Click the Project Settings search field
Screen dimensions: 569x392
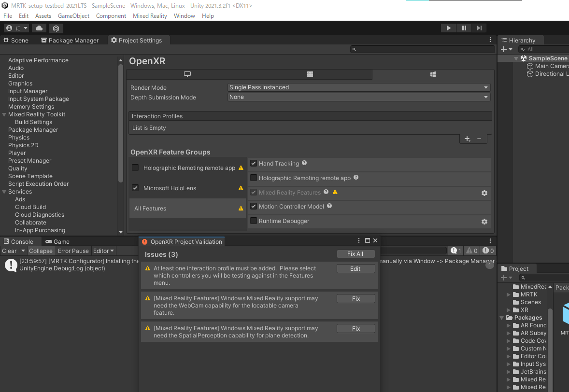tap(422, 49)
